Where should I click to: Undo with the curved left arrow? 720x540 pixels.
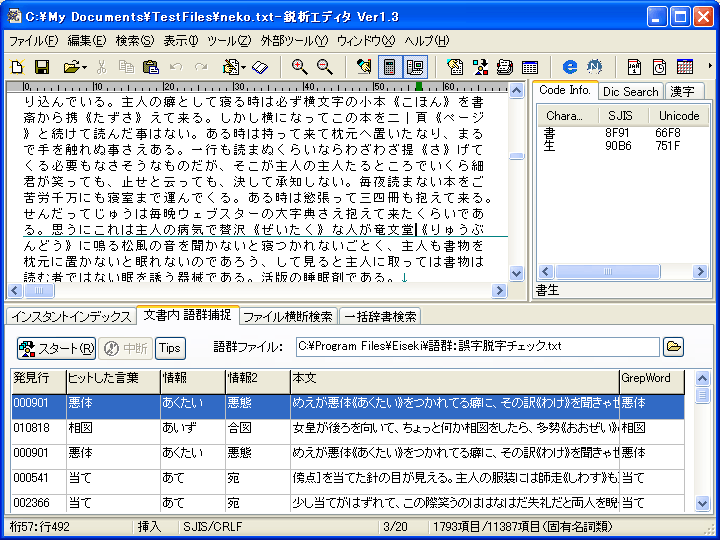click(176, 67)
